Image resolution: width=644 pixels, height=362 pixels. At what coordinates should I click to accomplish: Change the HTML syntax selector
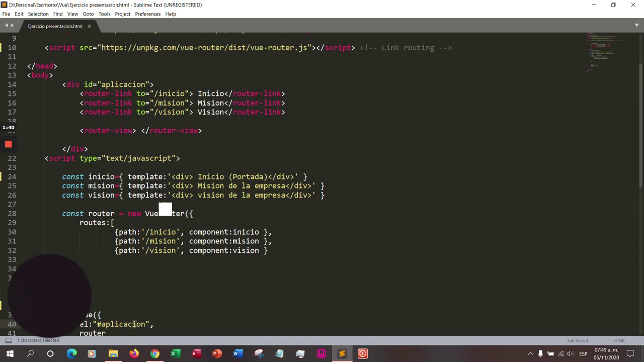619,340
